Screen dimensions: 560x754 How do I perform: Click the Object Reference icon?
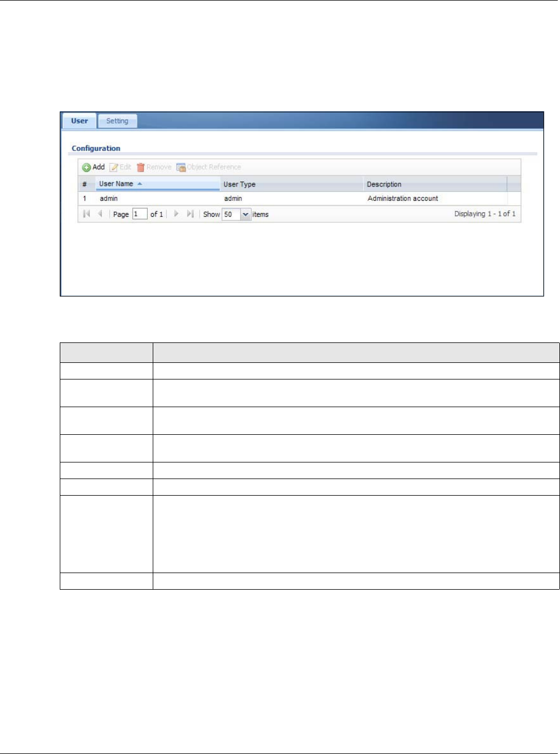point(181,168)
